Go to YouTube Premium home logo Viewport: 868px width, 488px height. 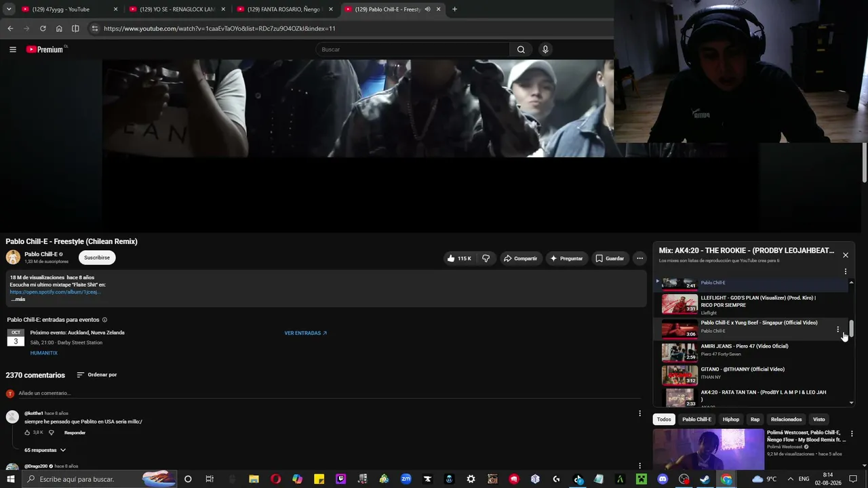(46, 49)
